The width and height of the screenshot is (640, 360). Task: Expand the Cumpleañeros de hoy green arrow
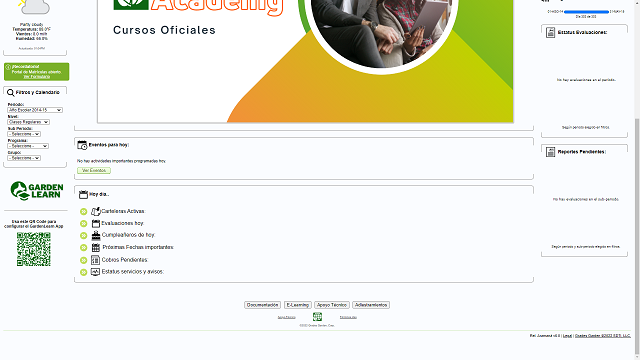[84, 236]
